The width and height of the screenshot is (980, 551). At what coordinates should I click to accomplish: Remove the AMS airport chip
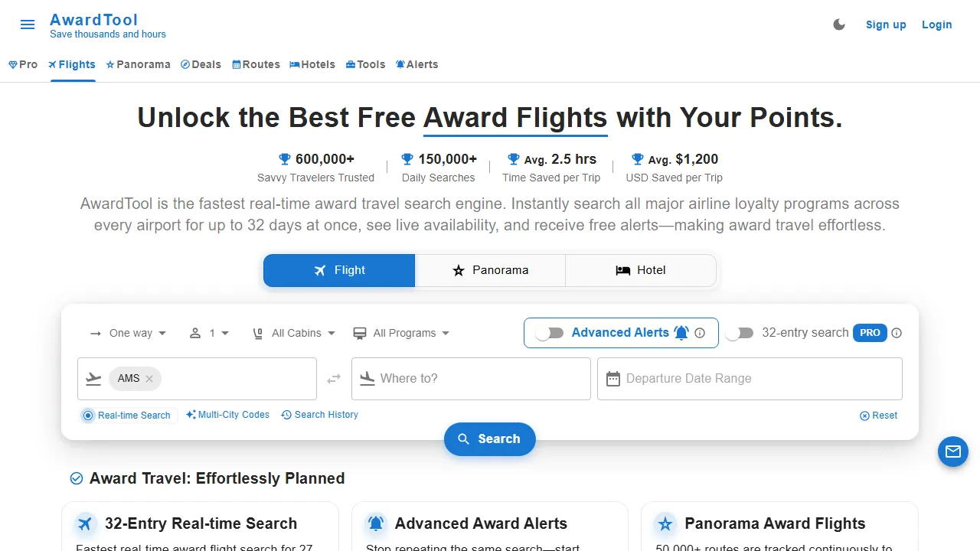[x=150, y=379]
